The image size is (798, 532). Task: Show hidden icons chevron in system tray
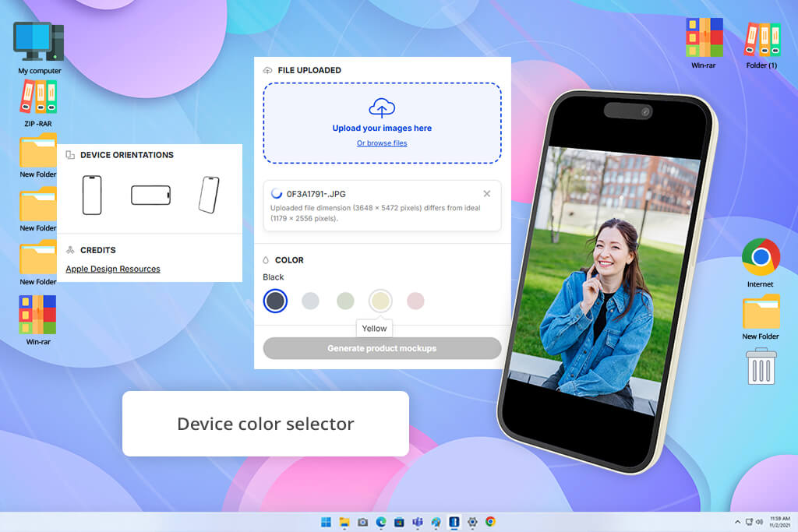737,522
